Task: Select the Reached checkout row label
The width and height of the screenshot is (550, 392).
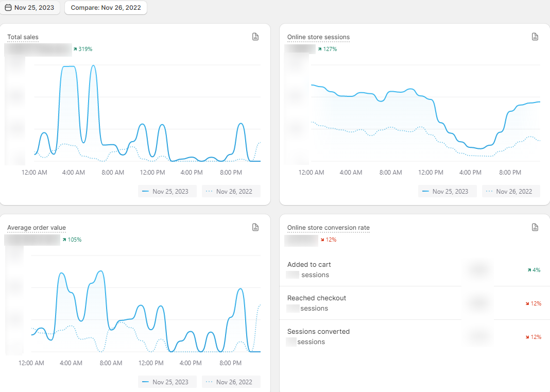Action: 316,298
